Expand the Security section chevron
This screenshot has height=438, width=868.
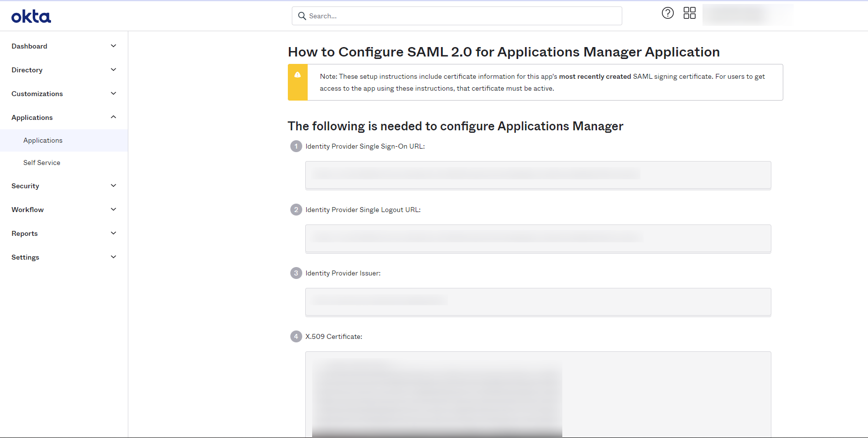click(113, 186)
